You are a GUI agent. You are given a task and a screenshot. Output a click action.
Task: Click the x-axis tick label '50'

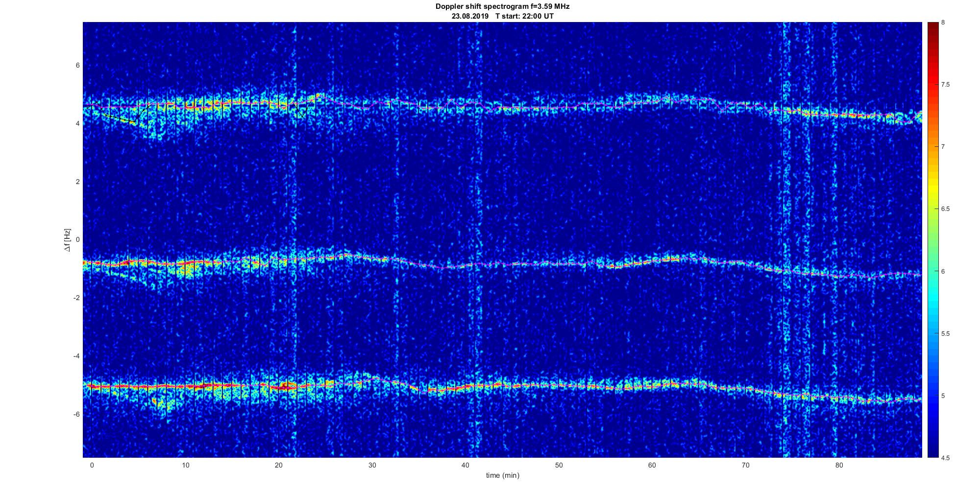[x=559, y=465]
